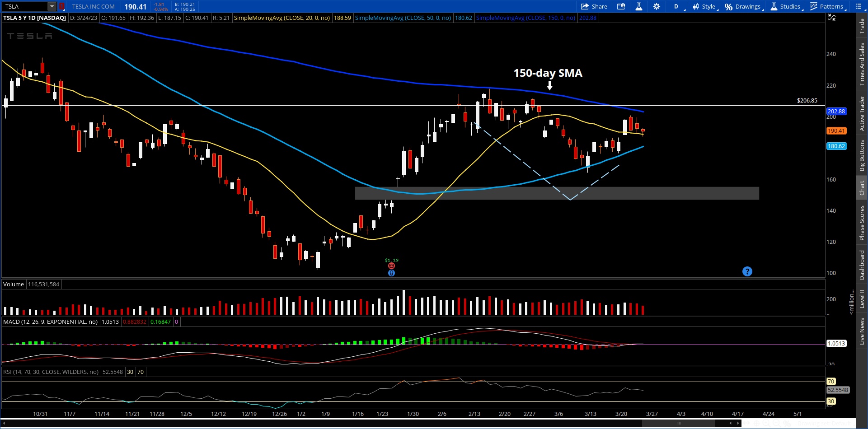Open the Live News sidebar tab
Viewport: 868px width, 429px height.
pyautogui.click(x=862, y=331)
